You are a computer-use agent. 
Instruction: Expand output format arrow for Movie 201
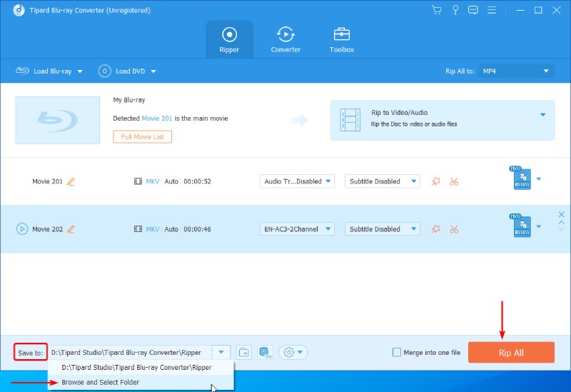(x=539, y=179)
